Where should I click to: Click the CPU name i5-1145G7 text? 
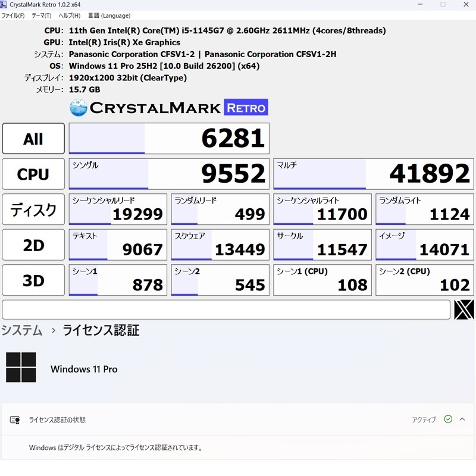tap(227, 31)
